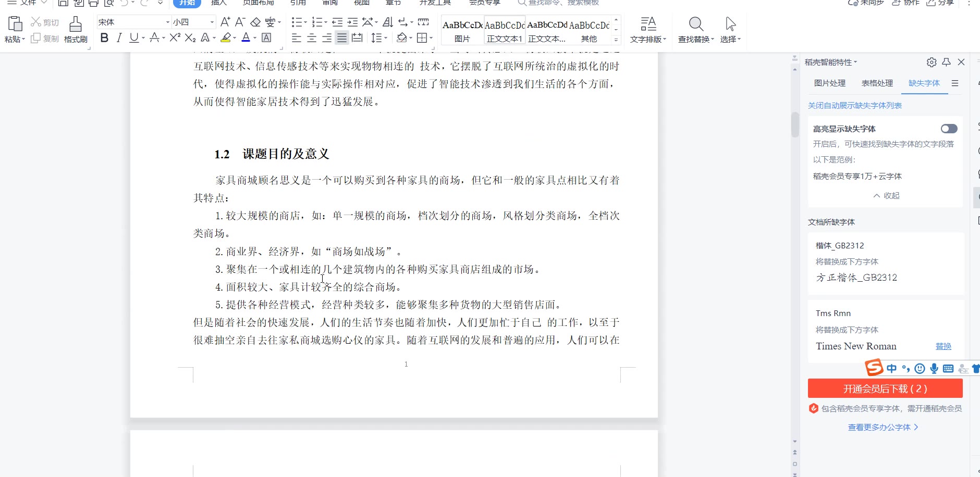Screen dimensions: 980x477
Task: Toggle underline formatting
Action: tap(134, 37)
